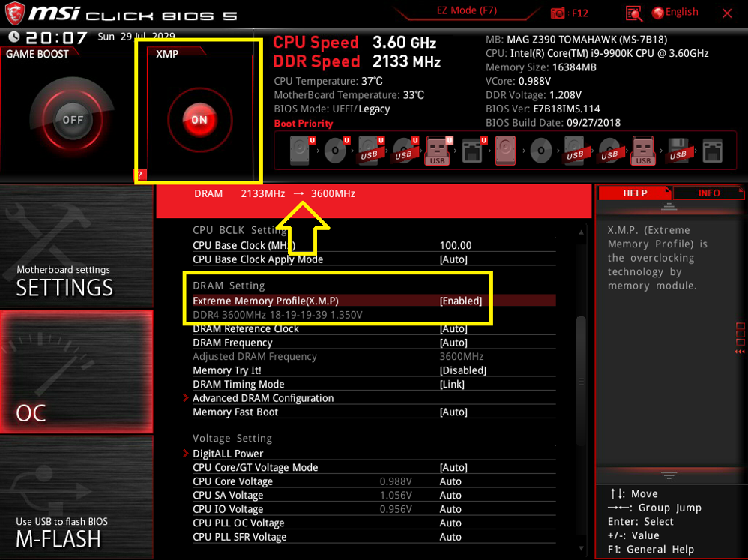748x560 pixels.
Task: Open the search magnifier icon in top bar
Action: click(633, 13)
